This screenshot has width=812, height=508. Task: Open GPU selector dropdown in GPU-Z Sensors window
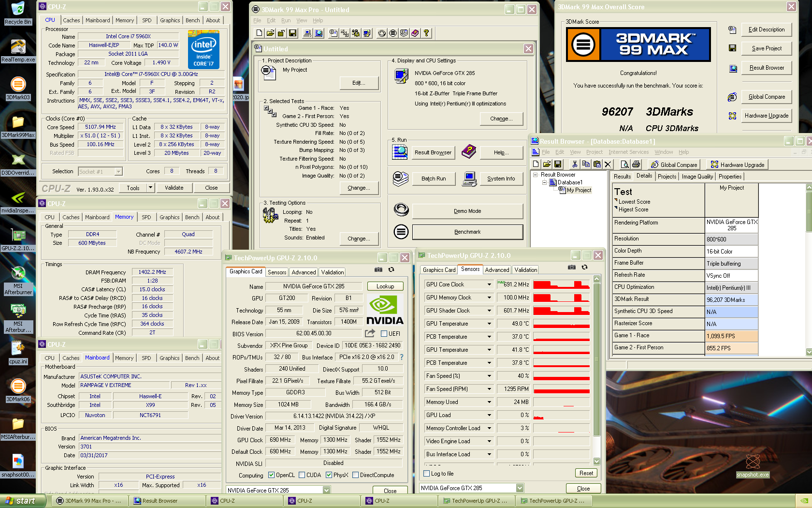coord(520,488)
